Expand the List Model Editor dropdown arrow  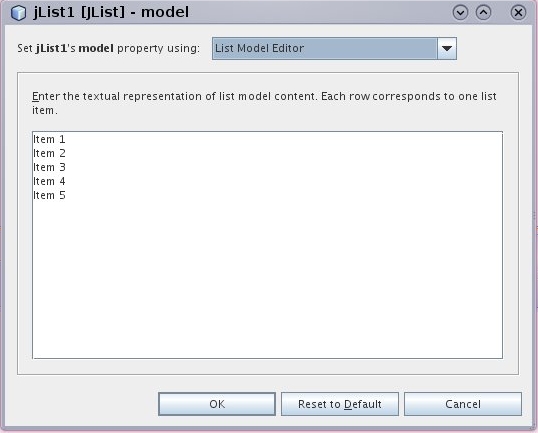(447, 48)
